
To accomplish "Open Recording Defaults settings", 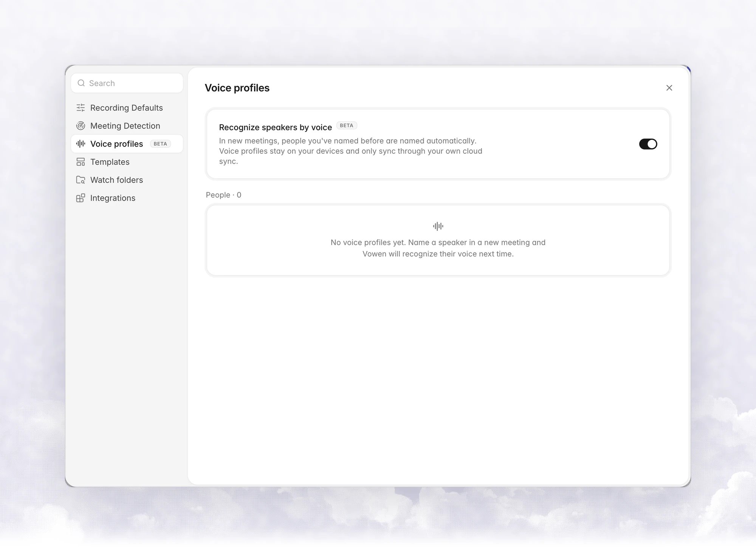I will 127,108.
